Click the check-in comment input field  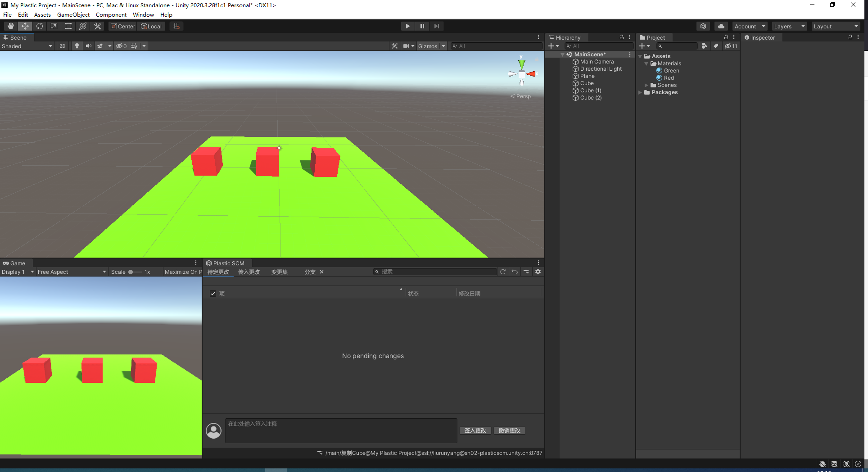340,431
